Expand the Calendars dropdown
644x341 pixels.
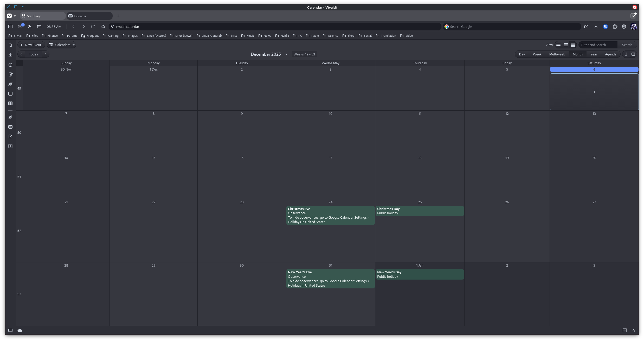62,45
